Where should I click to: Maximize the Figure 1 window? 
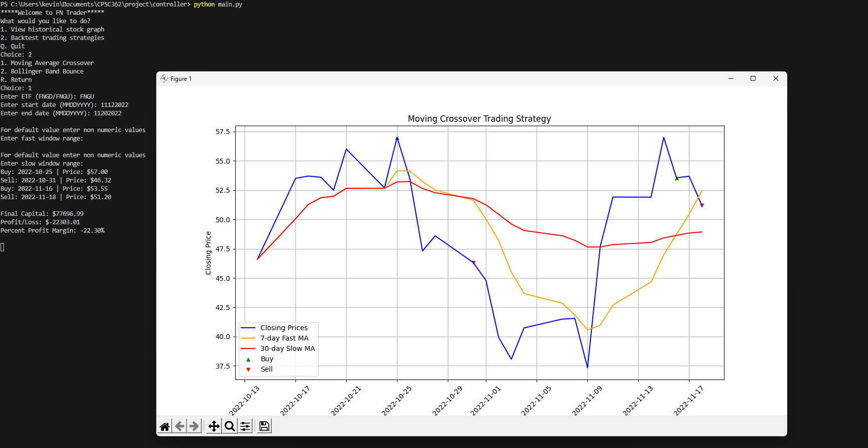pyautogui.click(x=753, y=79)
